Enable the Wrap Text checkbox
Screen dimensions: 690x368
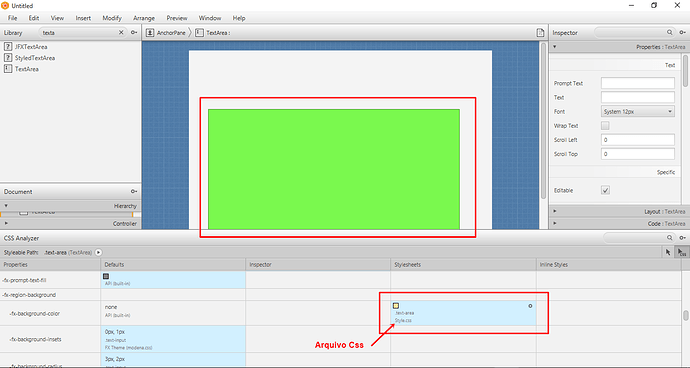pyautogui.click(x=606, y=126)
